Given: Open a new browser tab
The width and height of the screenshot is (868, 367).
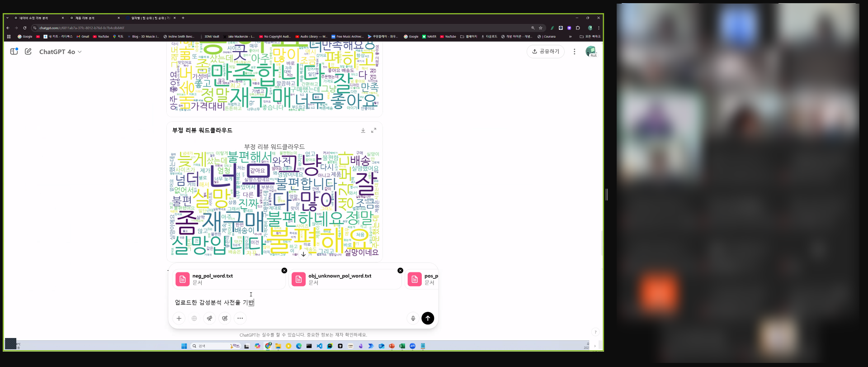Looking at the screenshot, I should pyautogui.click(x=183, y=18).
